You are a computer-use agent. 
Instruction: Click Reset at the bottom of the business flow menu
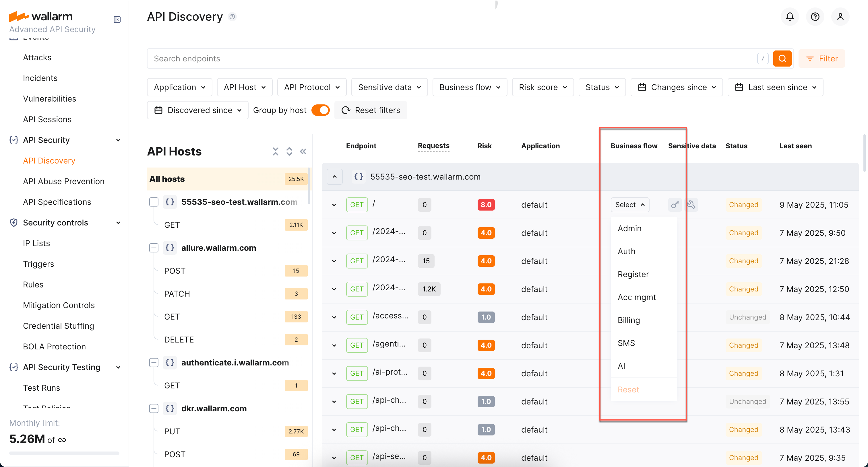[628, 389]
